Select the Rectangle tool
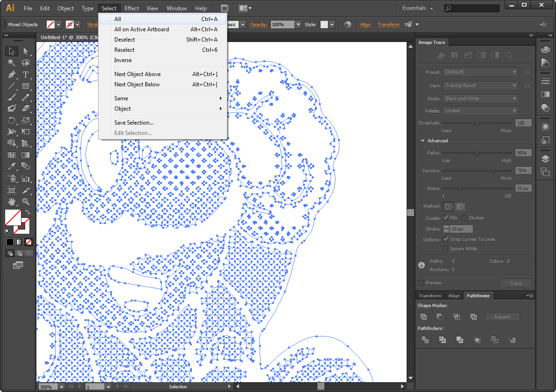This screenshot has width=556, height=392. point(26,86)
